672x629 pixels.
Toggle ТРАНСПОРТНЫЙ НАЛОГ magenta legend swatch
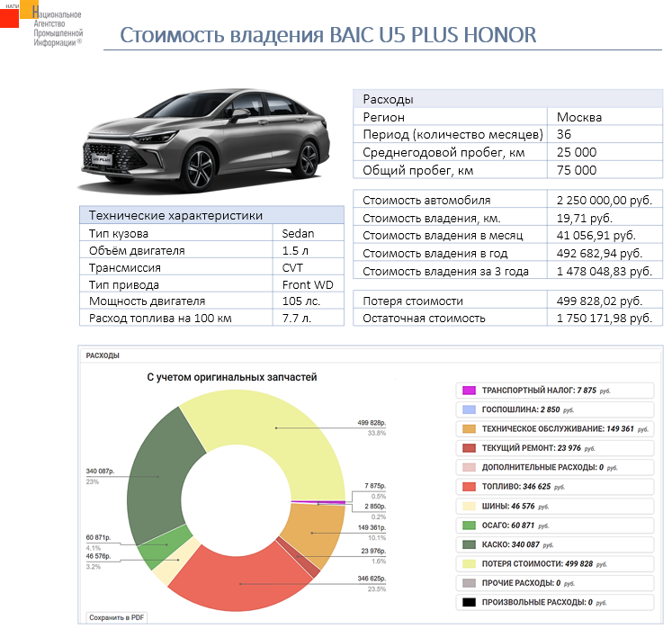coord(468,391)
